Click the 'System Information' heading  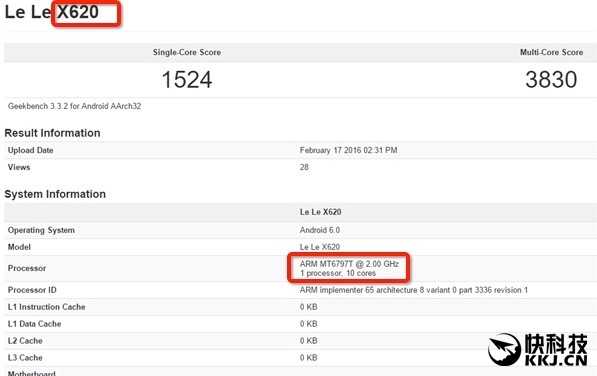point(55,194)
